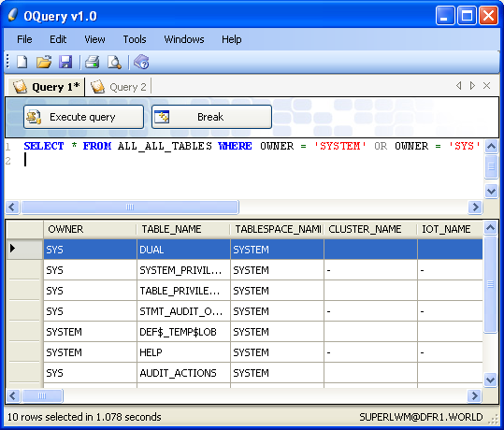Click the Break button
The height and width of the screenshot is (430, 504).
[211, 117]
